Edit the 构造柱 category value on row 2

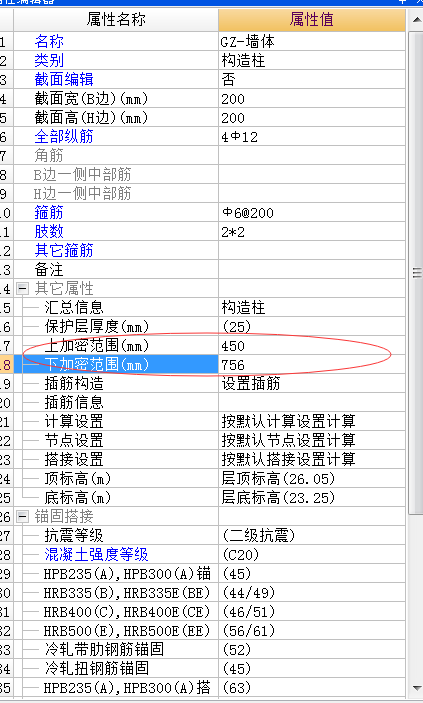point(312,60)
